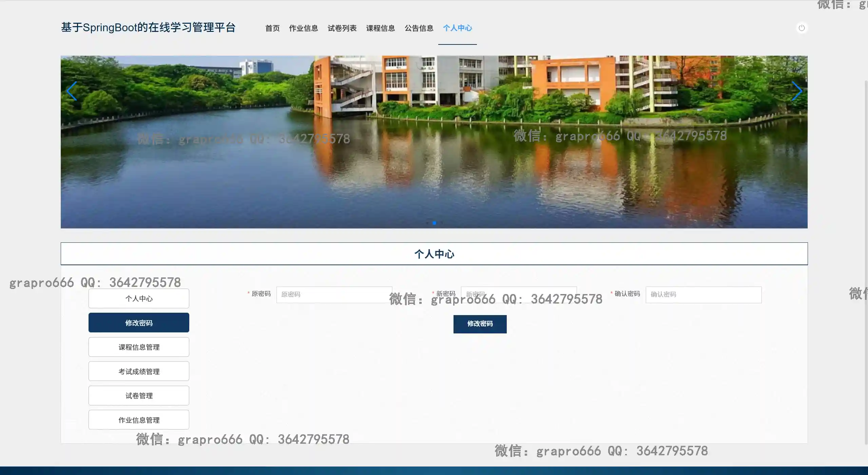
Task: Focus the 新密码 input field
Action: pyautogui.click(x=519, y=295)
